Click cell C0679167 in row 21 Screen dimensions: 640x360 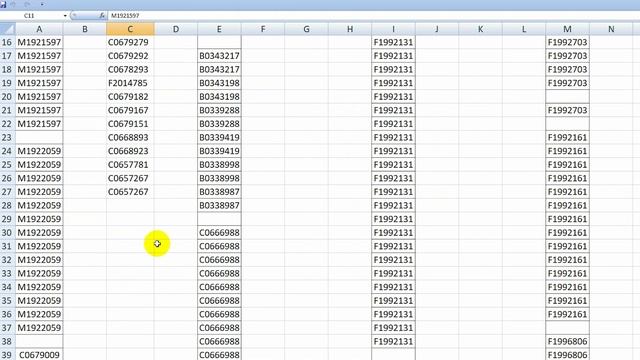pyautogui.click(x=130, y=110)
